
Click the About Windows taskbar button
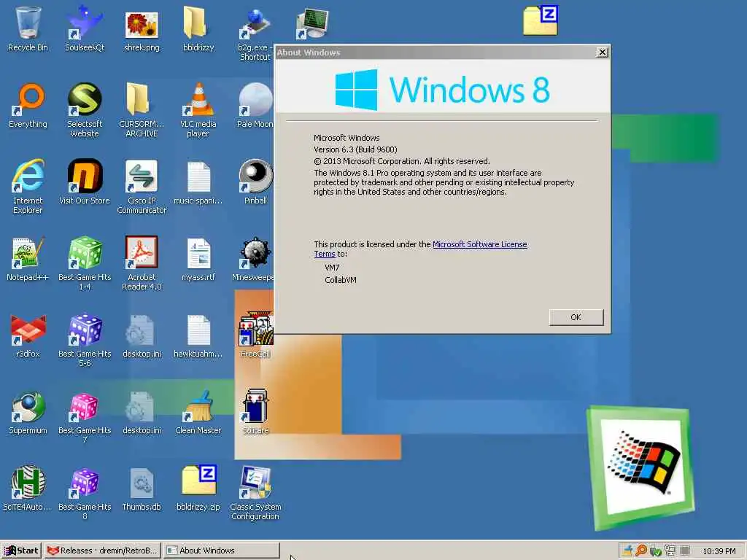coord(222,551)
